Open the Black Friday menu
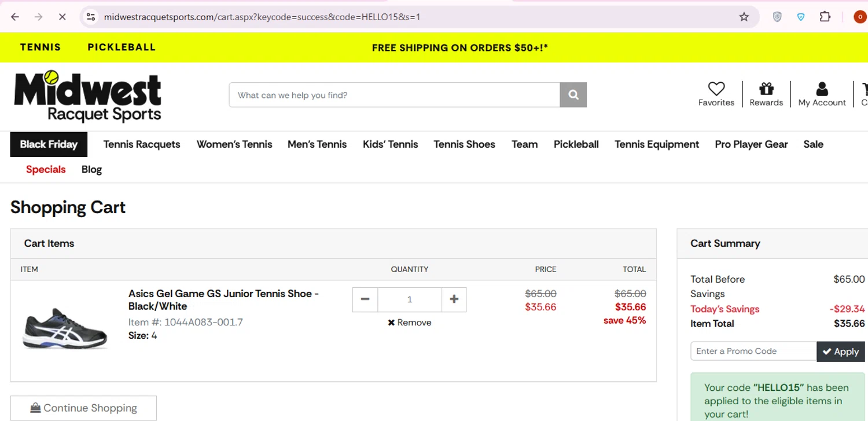868x421 pixels. point(49,144)
